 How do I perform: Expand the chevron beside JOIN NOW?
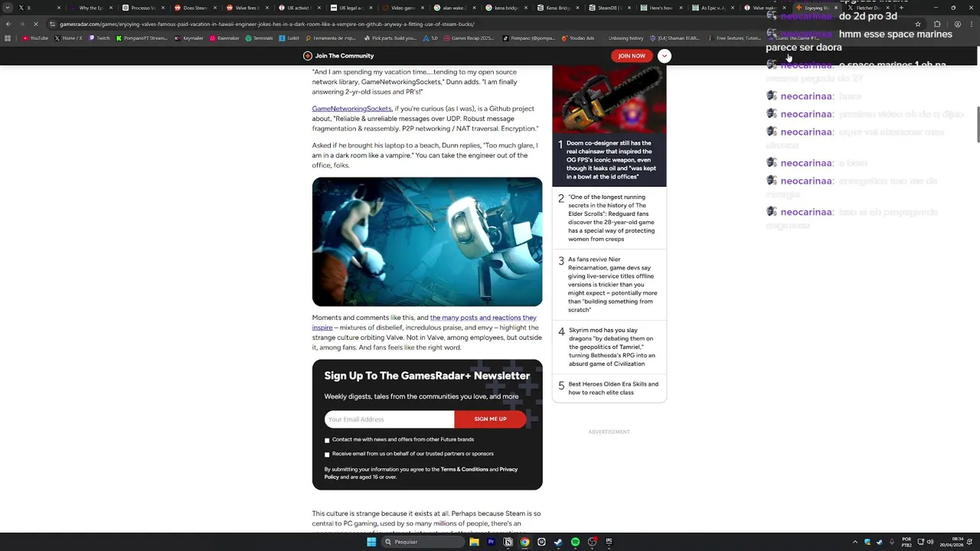(x=665, y=56)
